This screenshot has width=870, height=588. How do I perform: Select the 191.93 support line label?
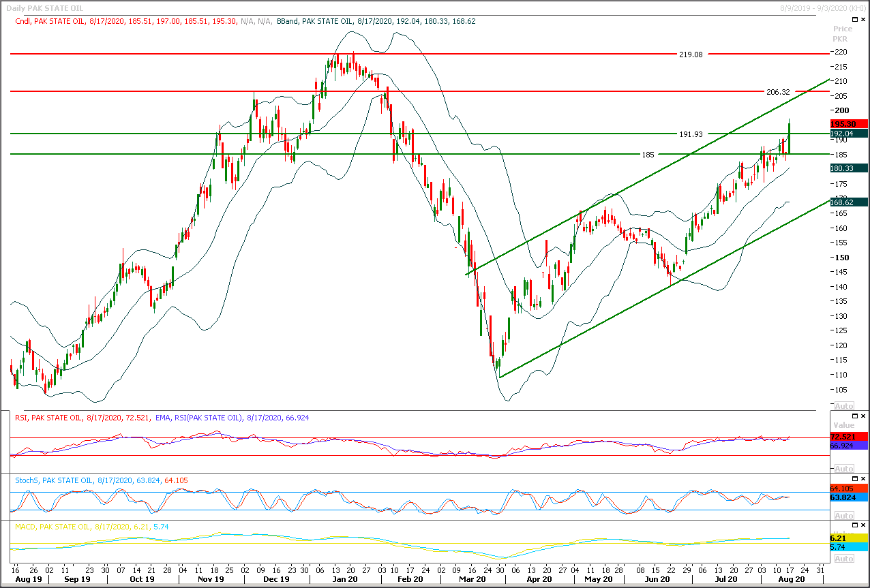(690, 134)
